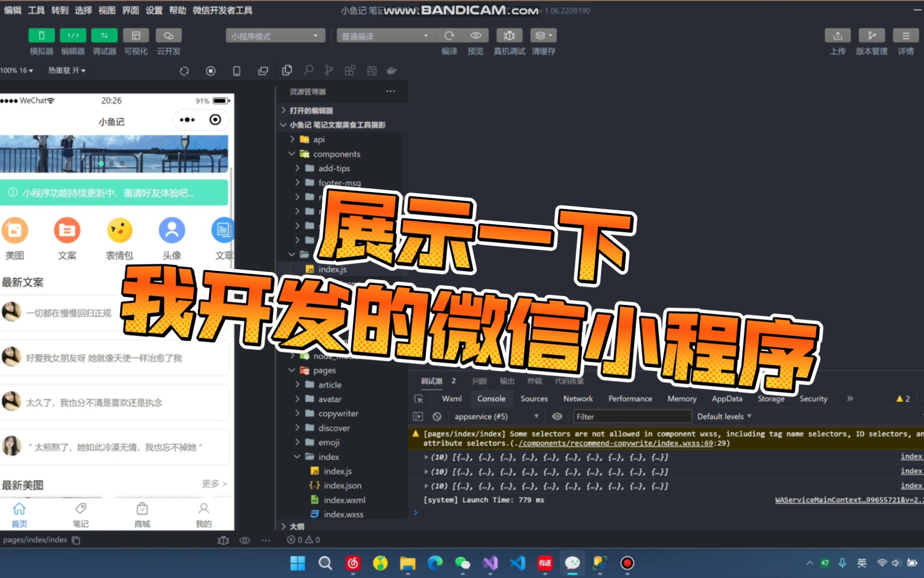924x578 pixels.
Task: Toggle the 热重载 hot reload switch
Action: coord(66,70)
